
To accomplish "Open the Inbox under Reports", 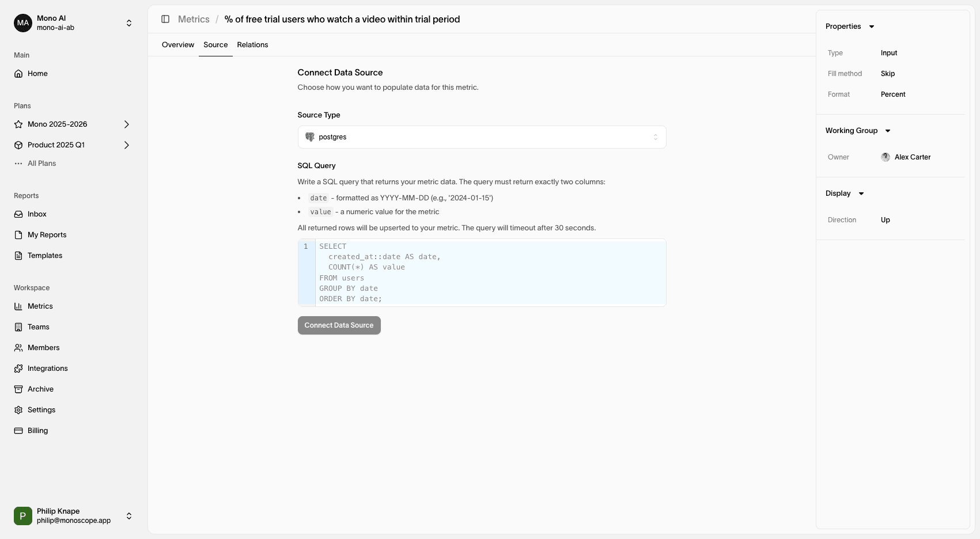I will 37,214.
